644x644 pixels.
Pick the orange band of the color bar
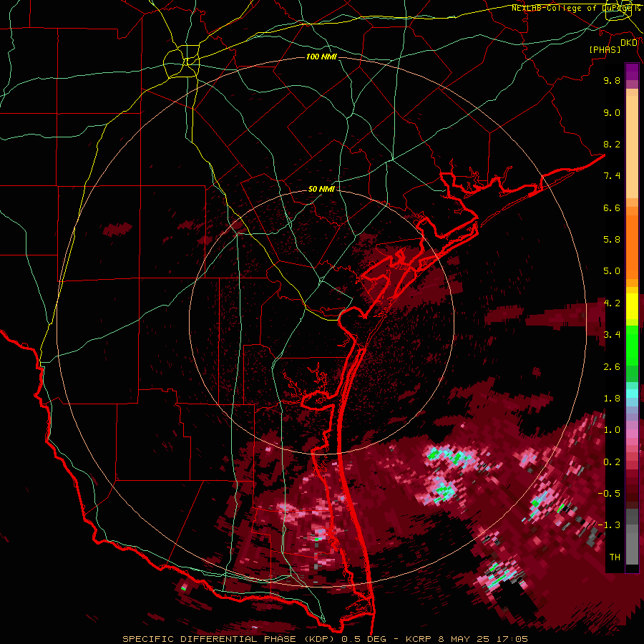pyautogui.click(x=632, y=246)
